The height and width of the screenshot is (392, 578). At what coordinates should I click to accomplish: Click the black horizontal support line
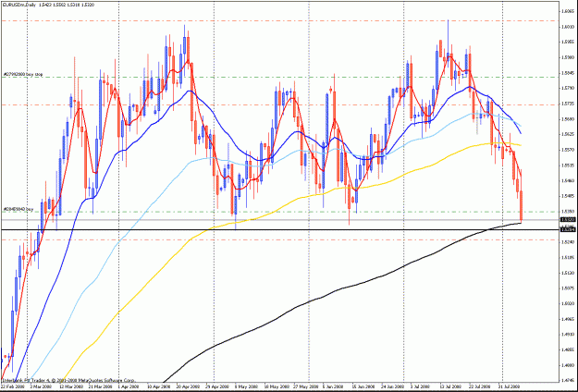point(280,229)
